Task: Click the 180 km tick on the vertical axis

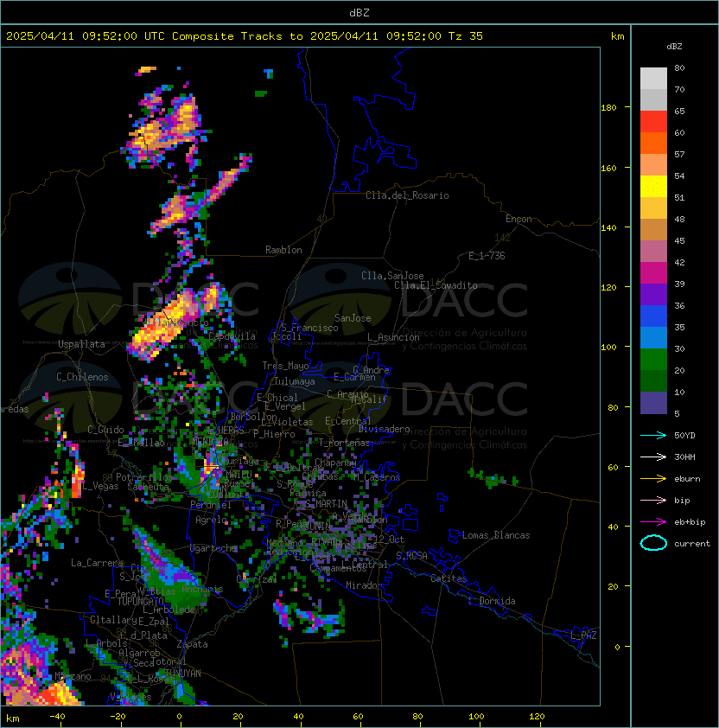Action: pos(608,108)
